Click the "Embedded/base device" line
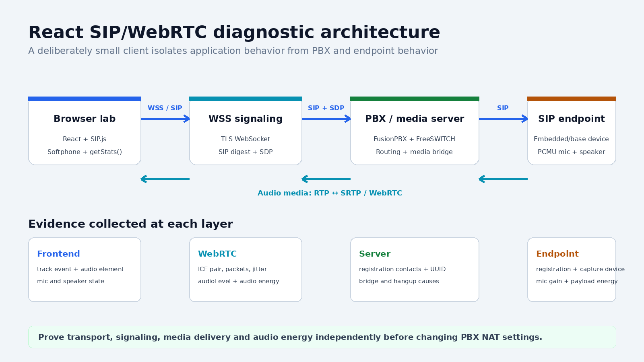Viewport: 644px width, 362px height. 572,139
